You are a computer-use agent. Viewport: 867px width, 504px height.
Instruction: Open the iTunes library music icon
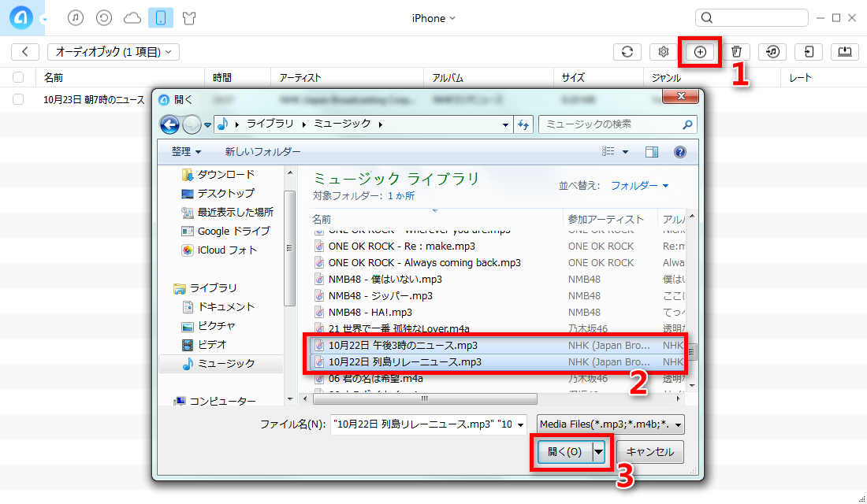(76, 18)
